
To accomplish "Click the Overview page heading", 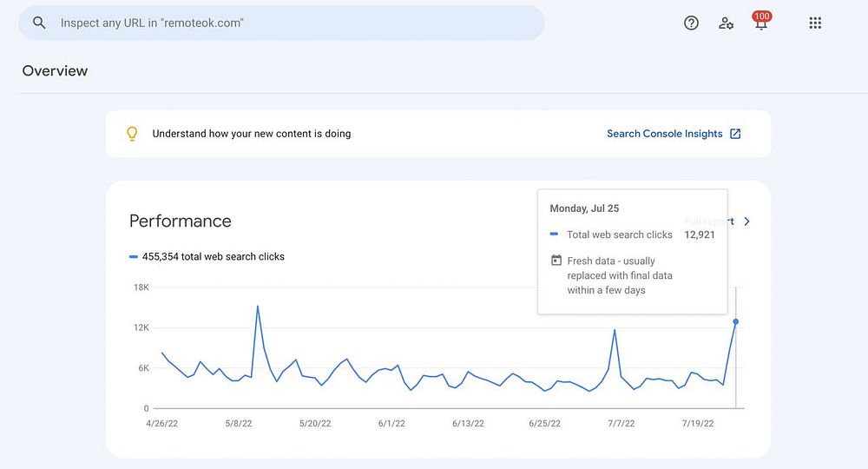I will [x=55, y=71].
